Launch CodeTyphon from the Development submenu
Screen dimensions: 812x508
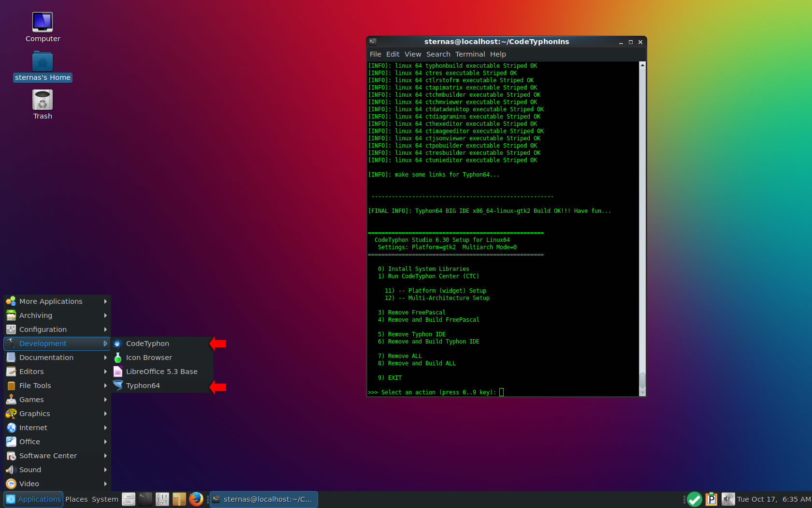162,344
